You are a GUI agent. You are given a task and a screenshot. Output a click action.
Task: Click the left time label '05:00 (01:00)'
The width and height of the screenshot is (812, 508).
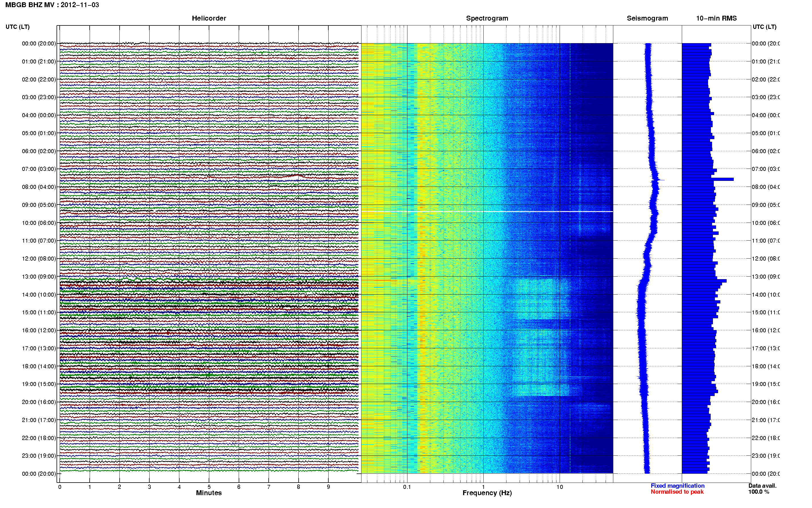[39, 133]
